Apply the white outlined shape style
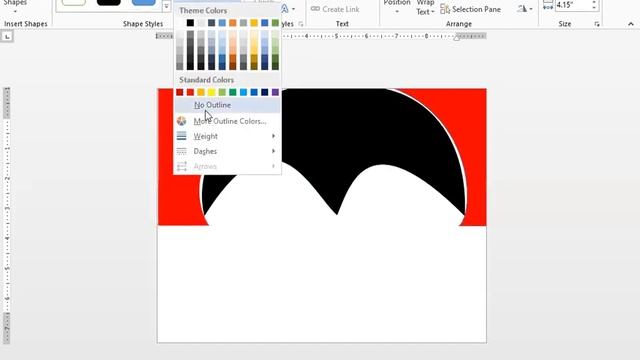Image resolution: width=640 pixels, height=360 pixels. [x=74, y=2]
